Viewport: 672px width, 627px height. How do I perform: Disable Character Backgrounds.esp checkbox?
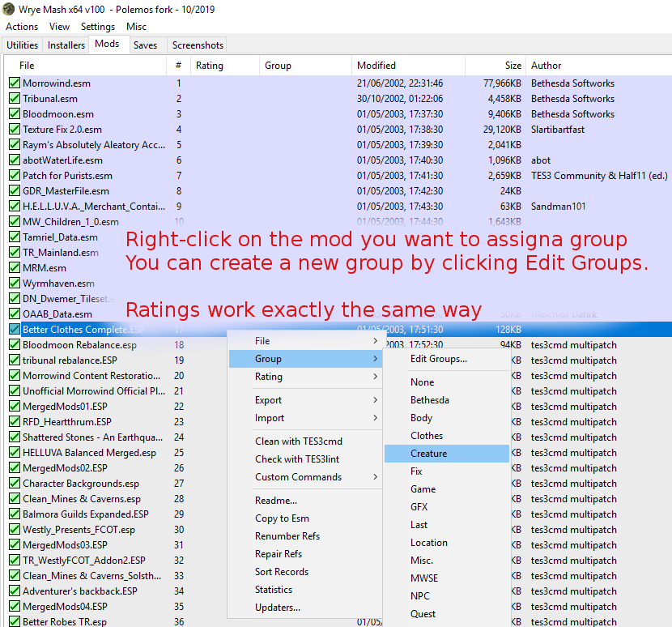14,484
